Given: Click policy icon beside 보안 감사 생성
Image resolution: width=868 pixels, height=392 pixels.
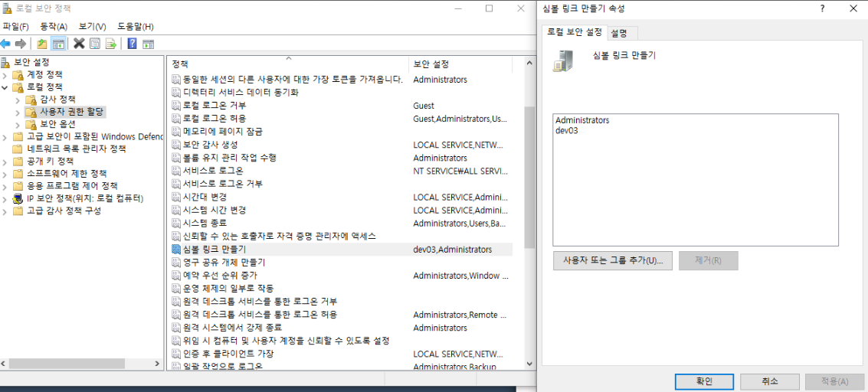Looking at the screenshot, I should click(177, 145).
